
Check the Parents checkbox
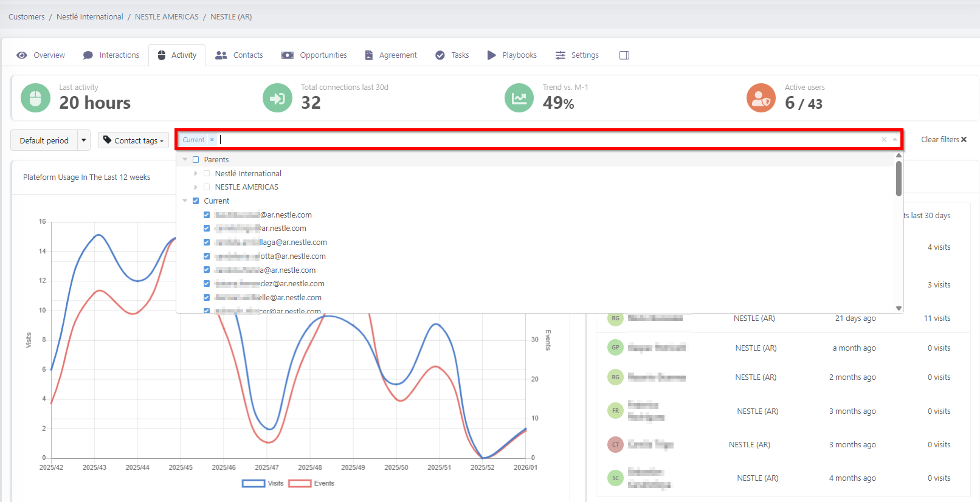click(x=196, y=160)
